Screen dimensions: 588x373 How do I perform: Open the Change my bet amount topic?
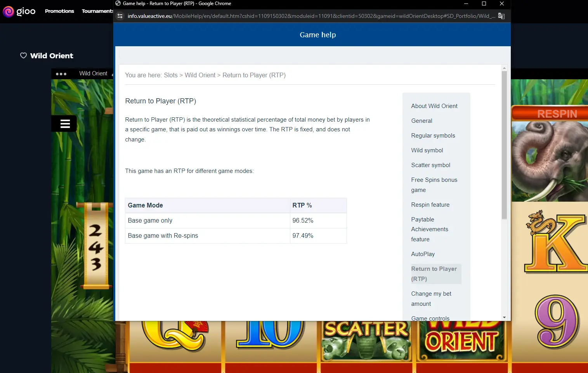tap(431, 299)
